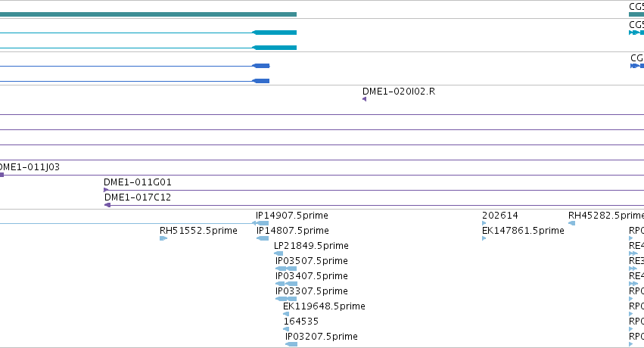This screenshot has height=348, width=644.
Task: Select the EK147861.5prime arrow glyph
Action: pos(484,238)
